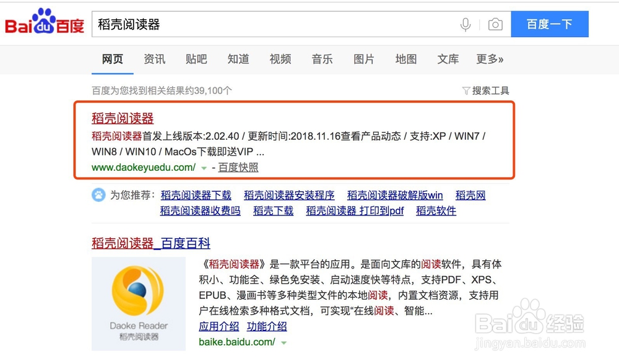Click the Daoke Reader logo thumbnail

[139, 303]
